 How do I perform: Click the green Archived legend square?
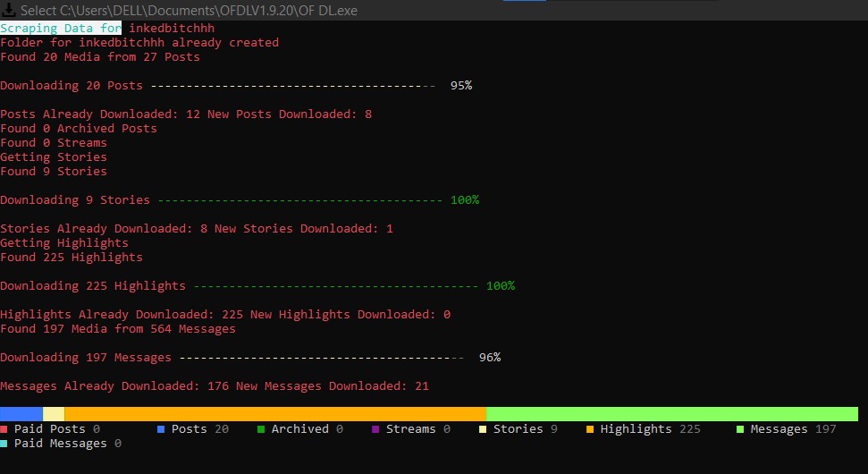click(x=261, y=429)
